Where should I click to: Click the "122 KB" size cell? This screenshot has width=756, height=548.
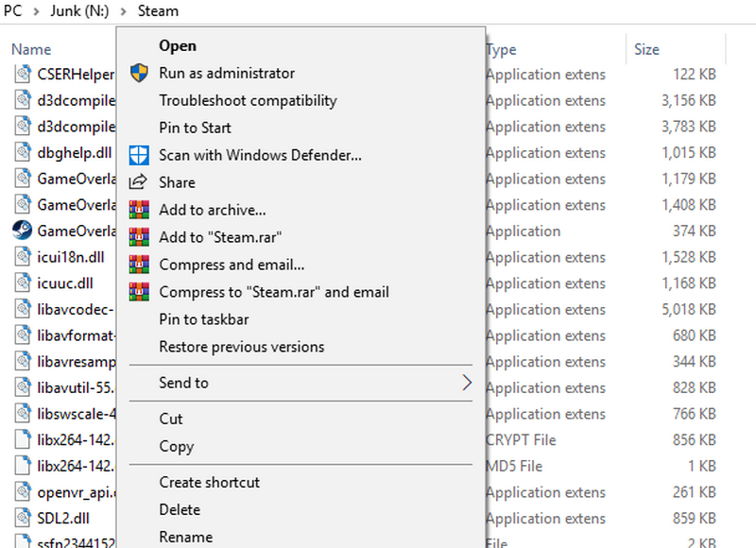point(695,75)
